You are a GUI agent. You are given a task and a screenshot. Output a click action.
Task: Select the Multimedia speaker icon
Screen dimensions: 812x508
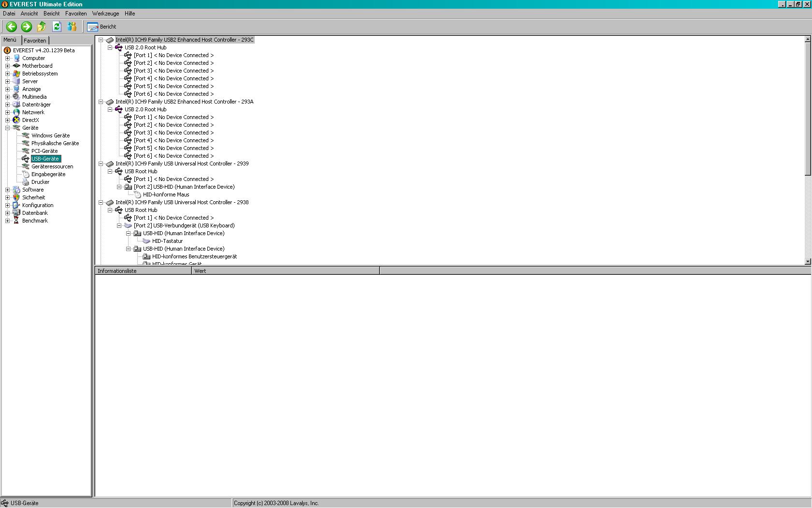click(16, 97)
